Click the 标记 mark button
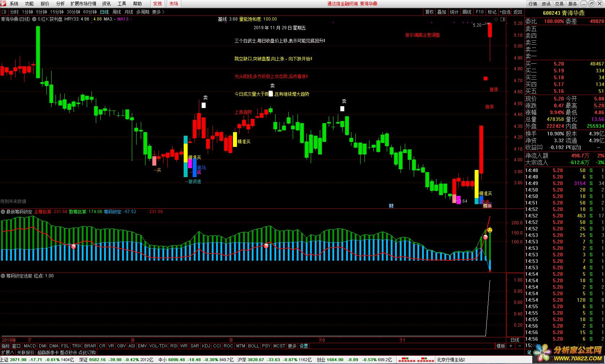Screen dimensions: 605x364 pos(492,12)
